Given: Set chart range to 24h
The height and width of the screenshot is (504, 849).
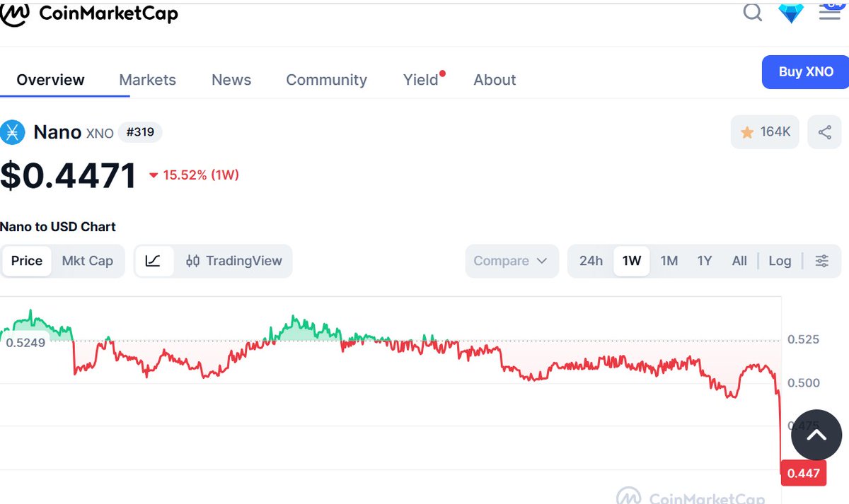Looking at the screenshot, I should pyautogui.click(x=591, y=261).
